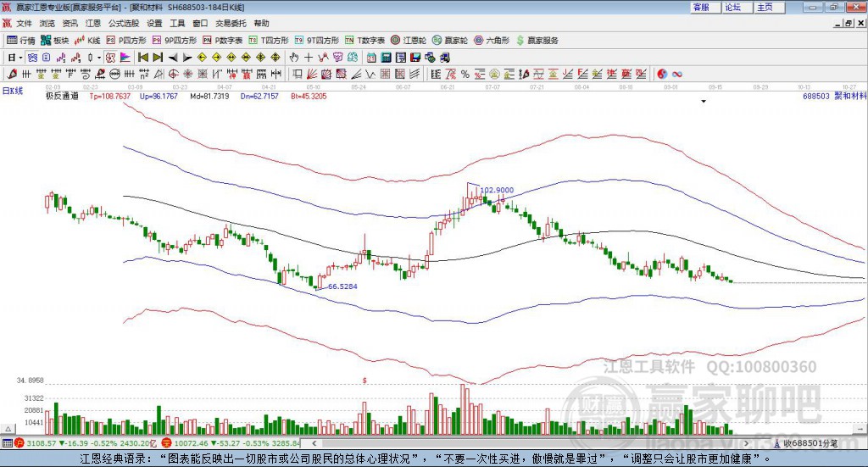
Task: Open 赢家服务 dollar-sign service
Action: pos(537,41)
